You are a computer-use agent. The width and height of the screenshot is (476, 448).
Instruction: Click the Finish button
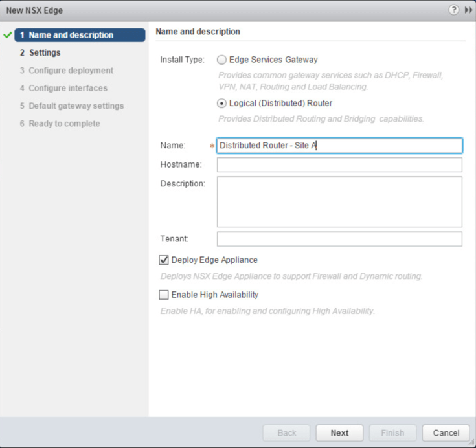pyautogui.click(x=392, y=432)
